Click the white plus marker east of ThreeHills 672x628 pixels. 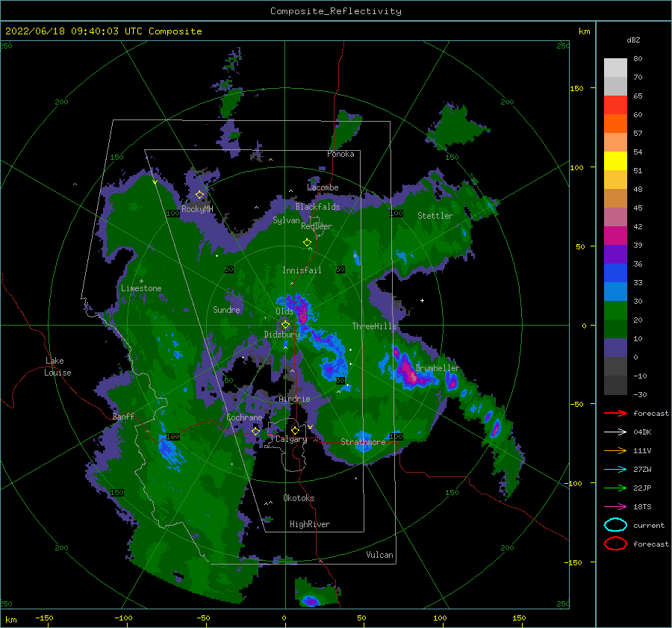[x=422, y=300]
